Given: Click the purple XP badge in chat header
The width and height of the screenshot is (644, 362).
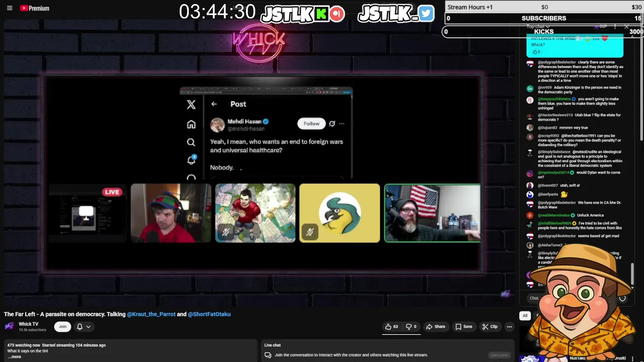Looking at the screenshot, I should [601, 26].
